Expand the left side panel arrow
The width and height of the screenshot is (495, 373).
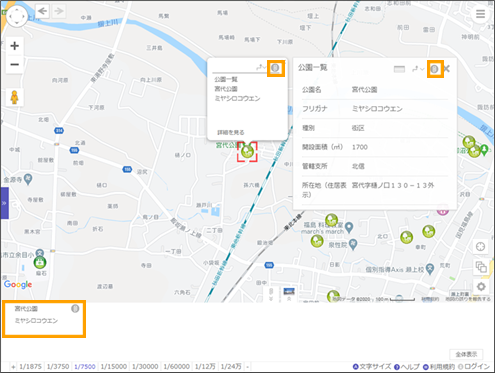tap(4, 203)
